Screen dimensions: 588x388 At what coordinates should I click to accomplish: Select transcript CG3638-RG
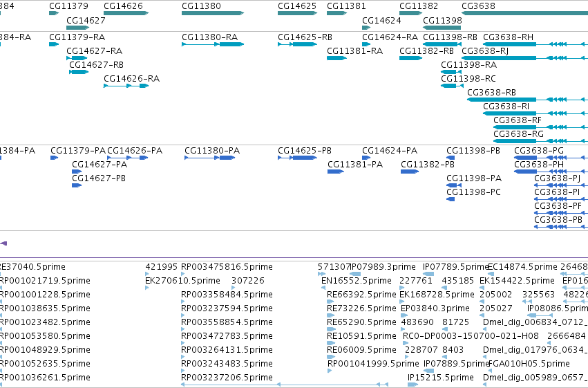pyautogui.click(x=541, y=142)
